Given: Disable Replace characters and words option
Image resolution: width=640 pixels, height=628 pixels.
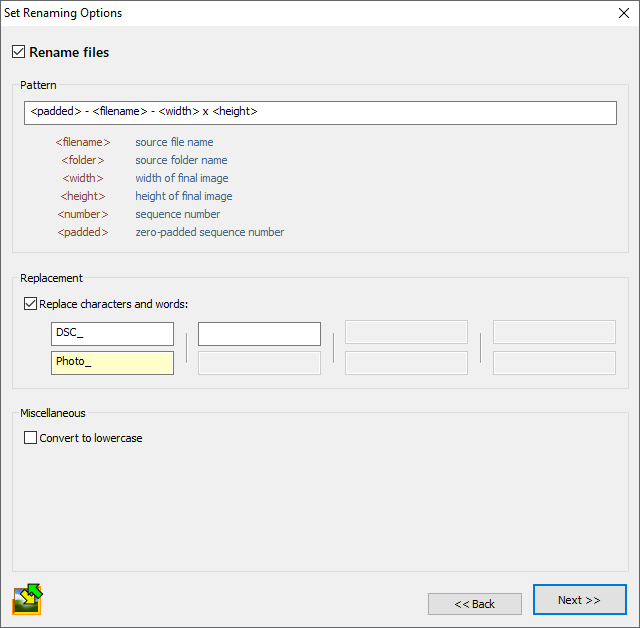Looking at the screenshot, I should (x=30, y=304).
